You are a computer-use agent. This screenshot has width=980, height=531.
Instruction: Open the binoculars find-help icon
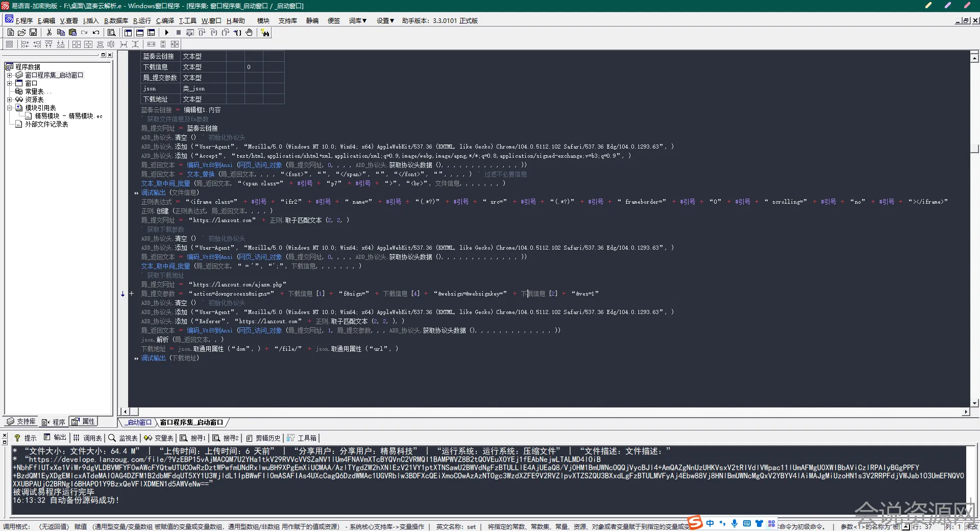tap(265, 33)
